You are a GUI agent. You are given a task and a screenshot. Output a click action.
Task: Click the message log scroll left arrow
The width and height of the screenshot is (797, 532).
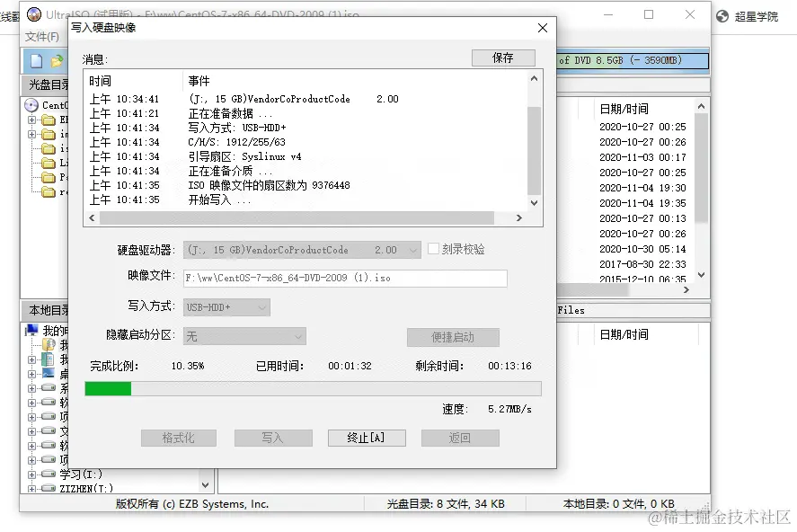point(92,218)
